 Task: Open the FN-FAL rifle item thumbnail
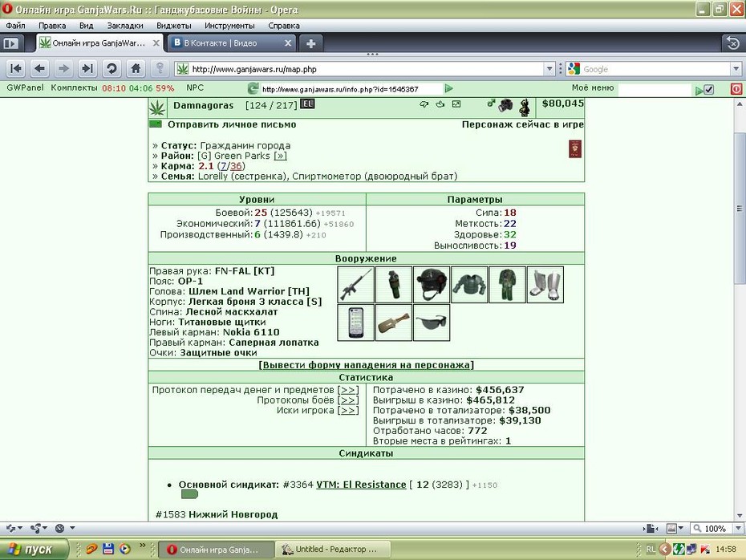(x=355, y=285)
